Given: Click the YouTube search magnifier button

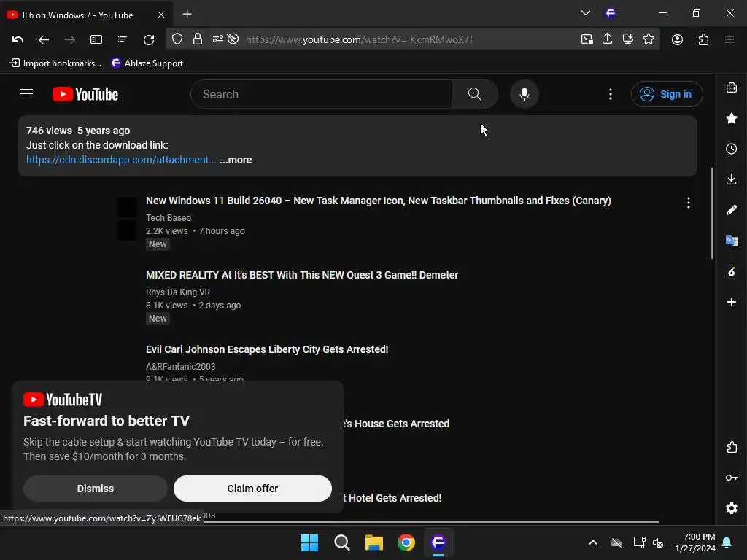Looking at the screenshot, I should 474,94.
